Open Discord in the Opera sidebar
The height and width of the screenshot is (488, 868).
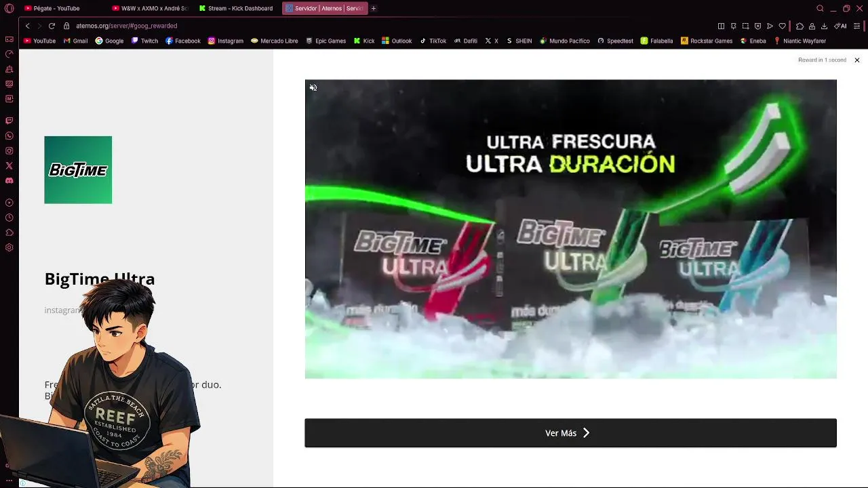point(9,181)
